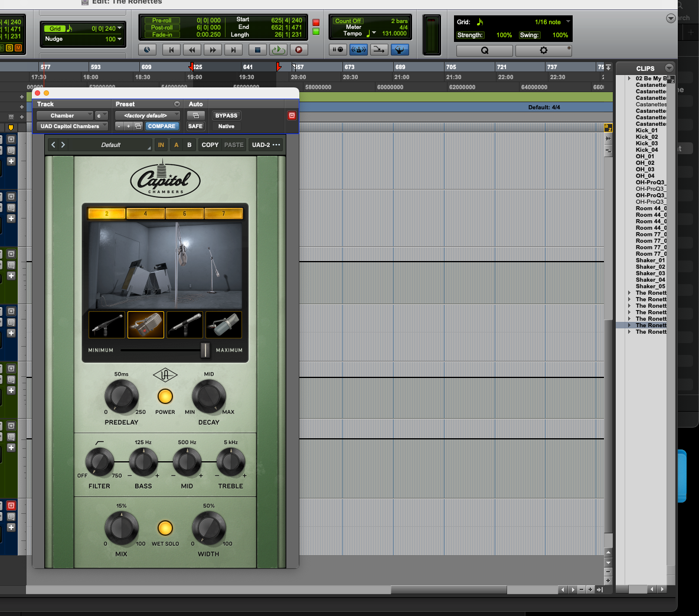
Task: Select setting B in UAD toolbar
Action: (190, 145)
